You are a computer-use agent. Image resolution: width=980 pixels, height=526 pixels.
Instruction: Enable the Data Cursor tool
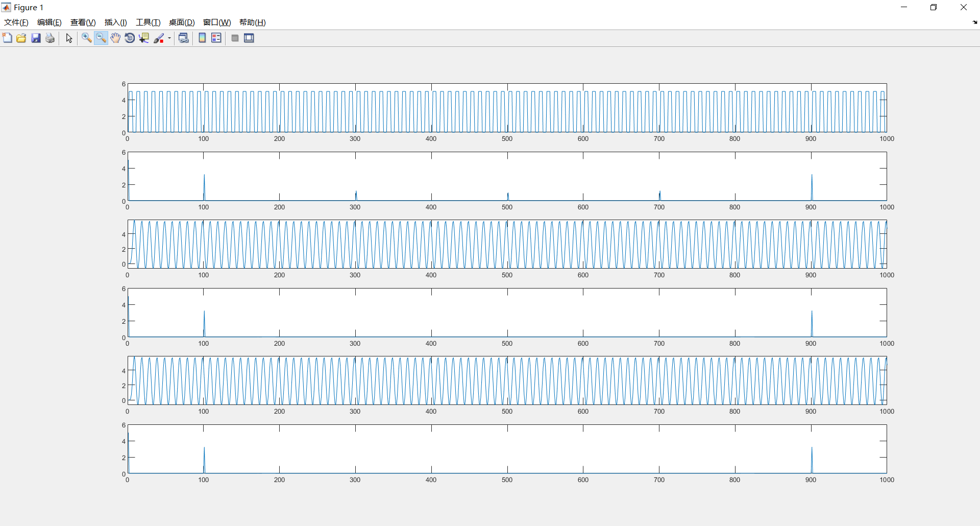[144, 38]
